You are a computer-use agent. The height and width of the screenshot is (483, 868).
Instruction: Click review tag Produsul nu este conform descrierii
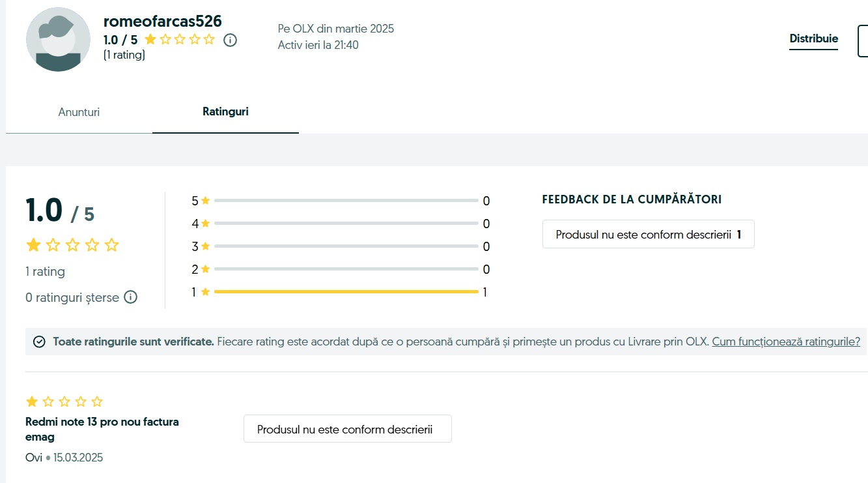347,430
